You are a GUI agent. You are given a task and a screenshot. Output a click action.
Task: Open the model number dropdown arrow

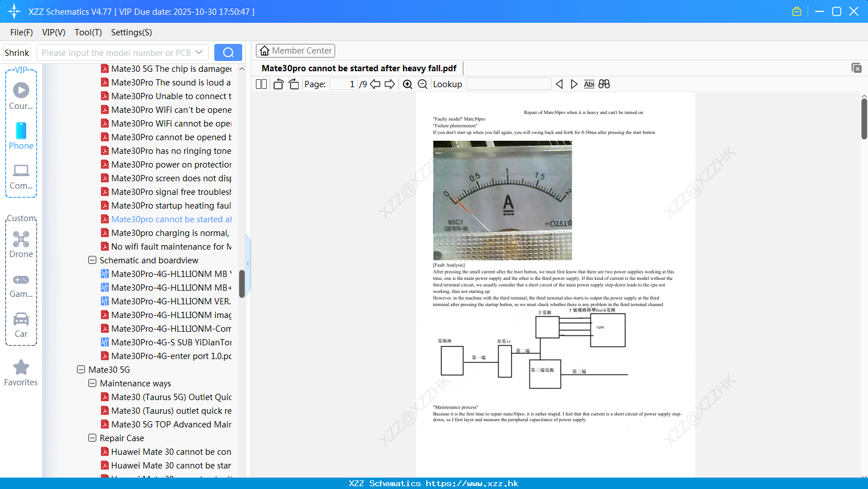(x=199, y=52)
